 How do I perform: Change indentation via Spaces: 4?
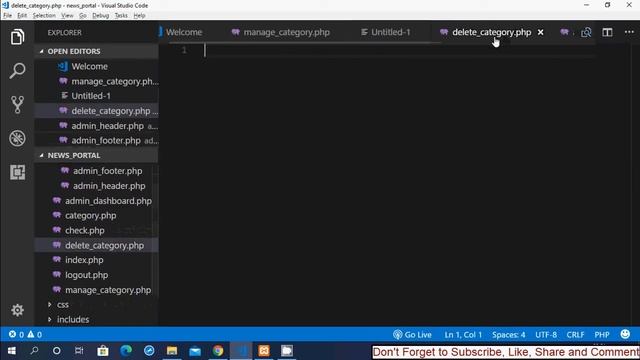pos(509,335)
